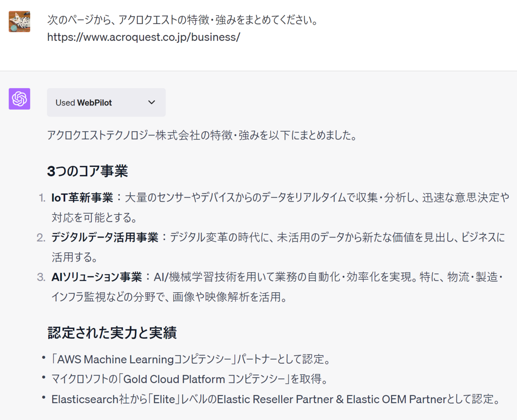The width and height of the screenshot is (517, 420).
Task: Click the chevron arrow beside WebPilot
Action: [151, 102]
